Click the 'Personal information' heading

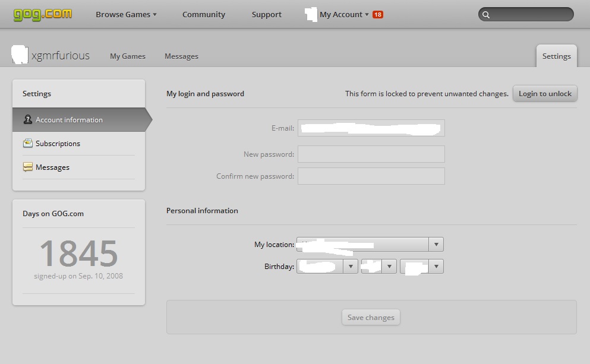(202, 211)
